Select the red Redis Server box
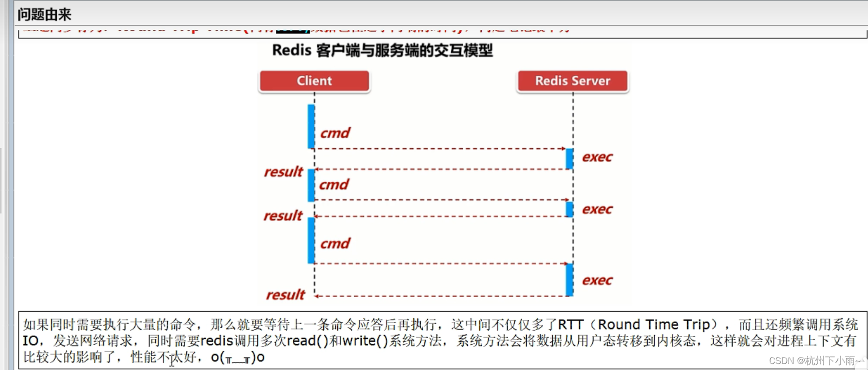Image resolution: width=868 pixels, height=370 pixels. point(573,81)
